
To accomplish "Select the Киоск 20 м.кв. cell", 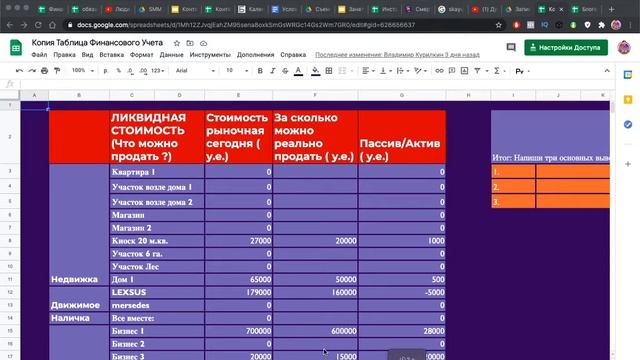I will 157,241.
